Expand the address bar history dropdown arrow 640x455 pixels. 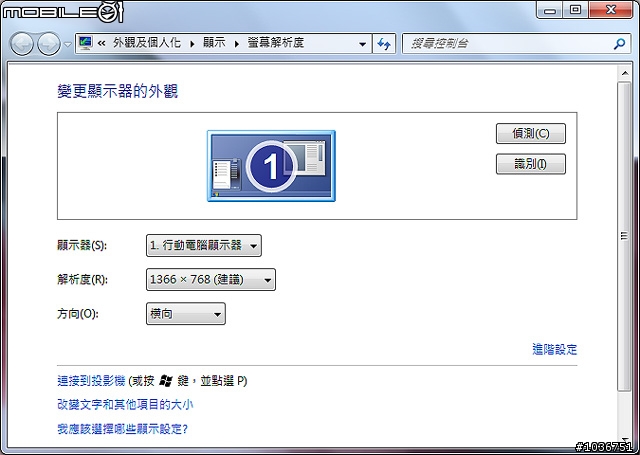(x=362, y=44)
